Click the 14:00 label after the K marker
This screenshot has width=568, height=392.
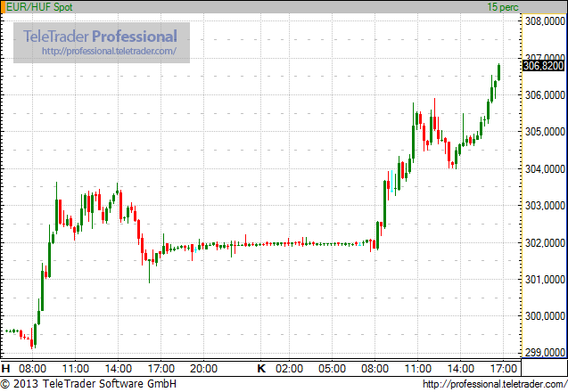tap(460, 369)
